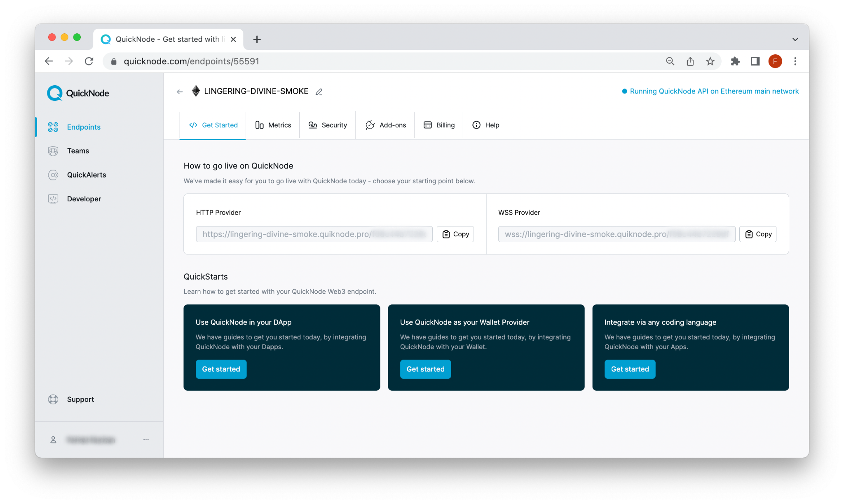Copy the HTTP Provider endpoint URL

point(456,234)
